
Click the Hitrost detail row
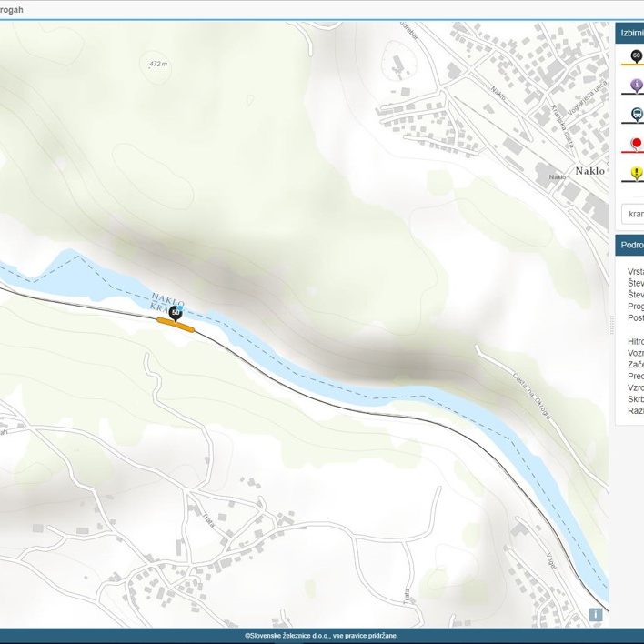point(636,341)
